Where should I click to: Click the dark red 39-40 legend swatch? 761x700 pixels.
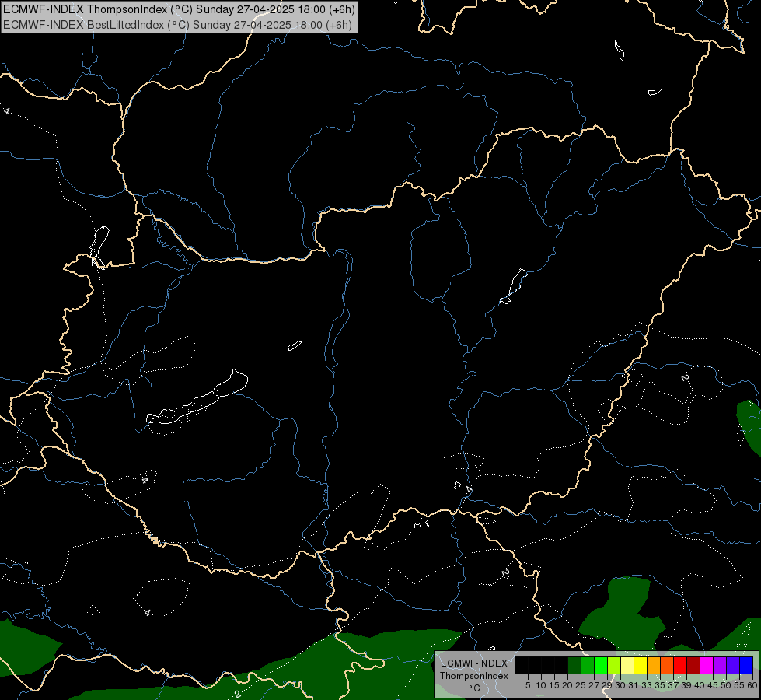tap(693, 666)
